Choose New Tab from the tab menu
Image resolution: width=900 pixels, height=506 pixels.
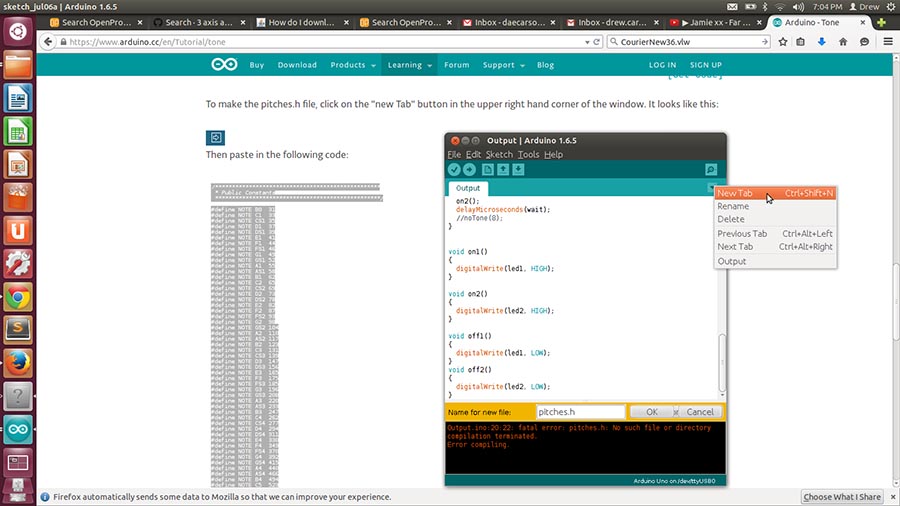pos(775,193)
